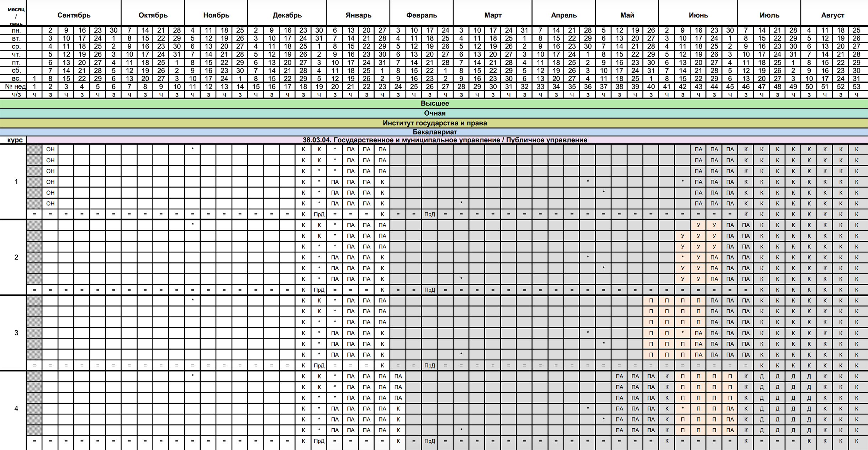Select Институт государства и права band
The height and width of the screenshot is (450, 868).
pos(434,123)
